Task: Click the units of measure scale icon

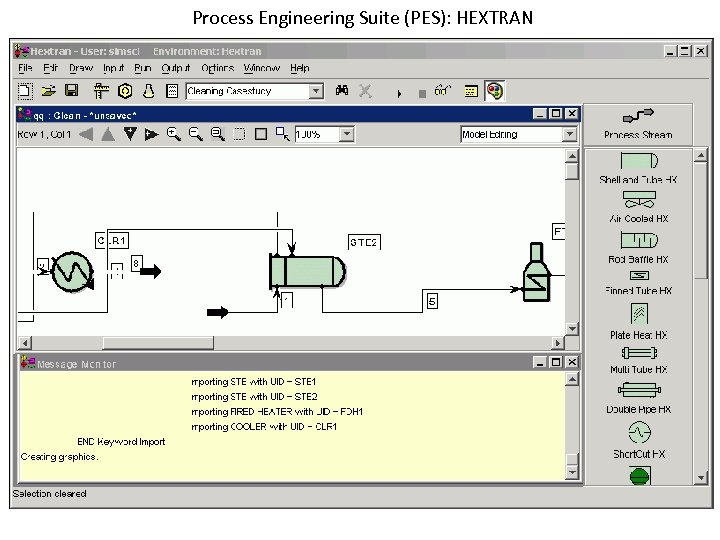Action: pos(101,91)
